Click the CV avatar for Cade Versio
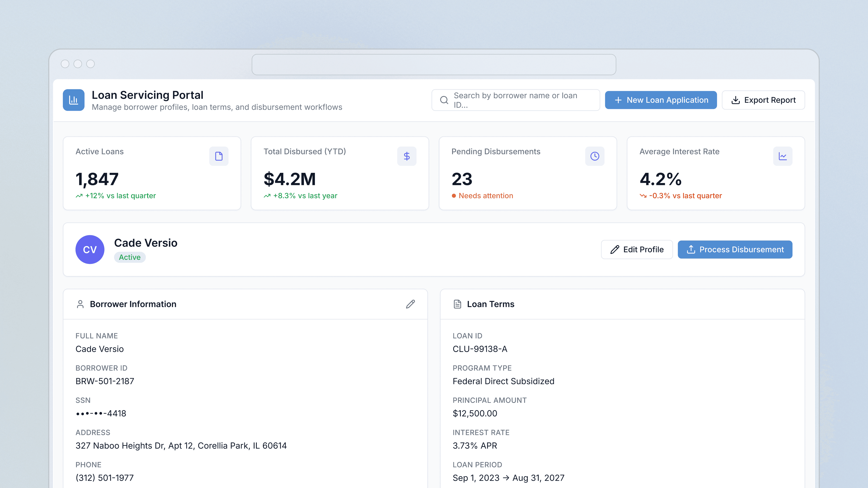Image resolution: width=868 pixels, height=488 pixels. click(x=90, y=250)
